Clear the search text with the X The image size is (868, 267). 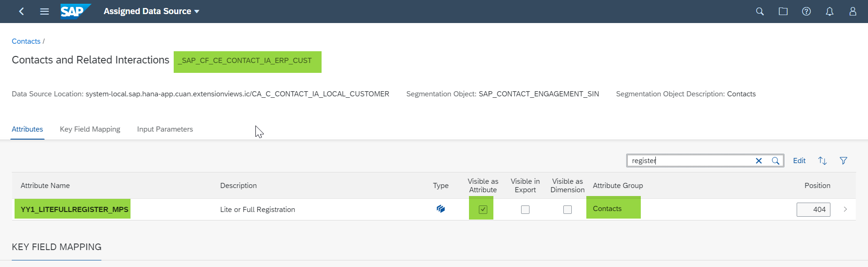[759, 161]
